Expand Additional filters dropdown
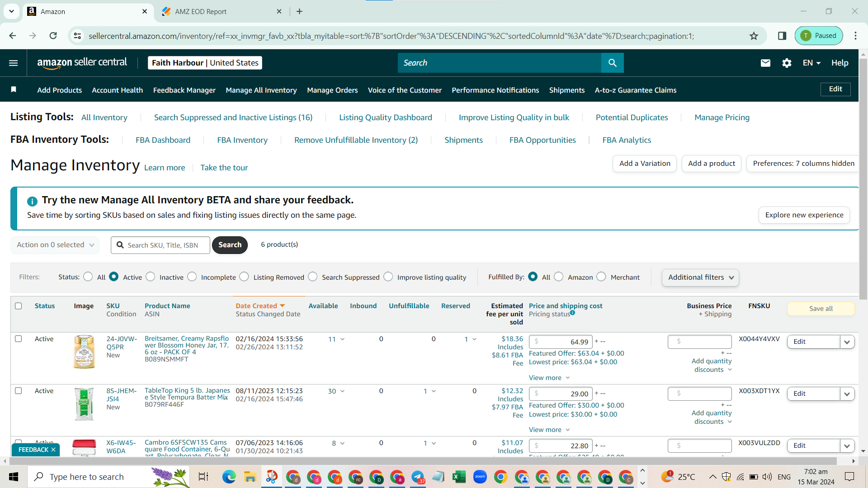The width and height of the screenshot is (868, 488). [x=700, y=277]
